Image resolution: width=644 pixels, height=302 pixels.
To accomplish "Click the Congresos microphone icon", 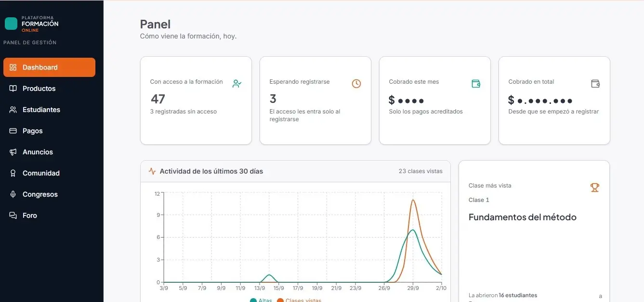I will [13, 194].
